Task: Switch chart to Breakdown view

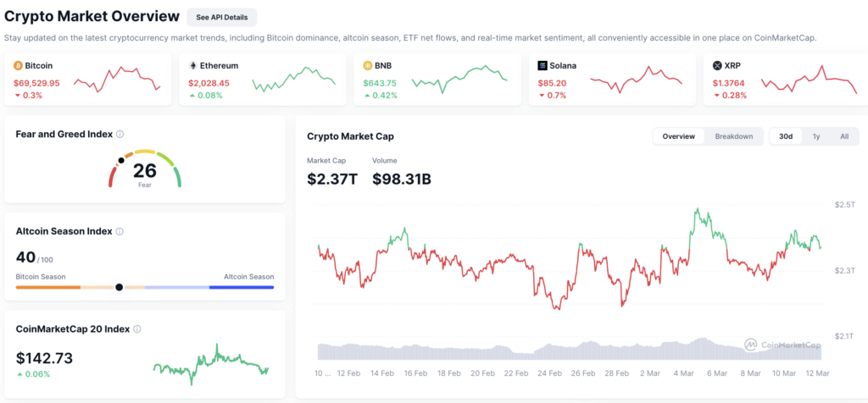Action: coord(733,136)
